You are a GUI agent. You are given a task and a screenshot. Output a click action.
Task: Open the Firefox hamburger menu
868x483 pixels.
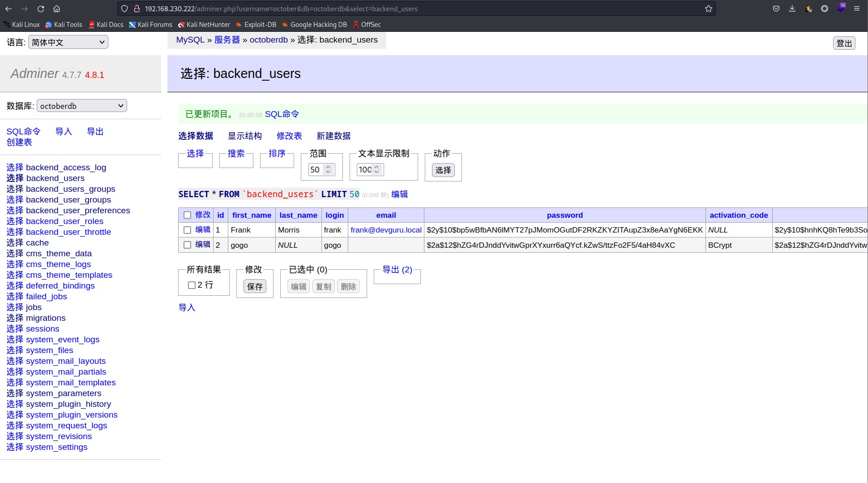click(x=856, y=9)
